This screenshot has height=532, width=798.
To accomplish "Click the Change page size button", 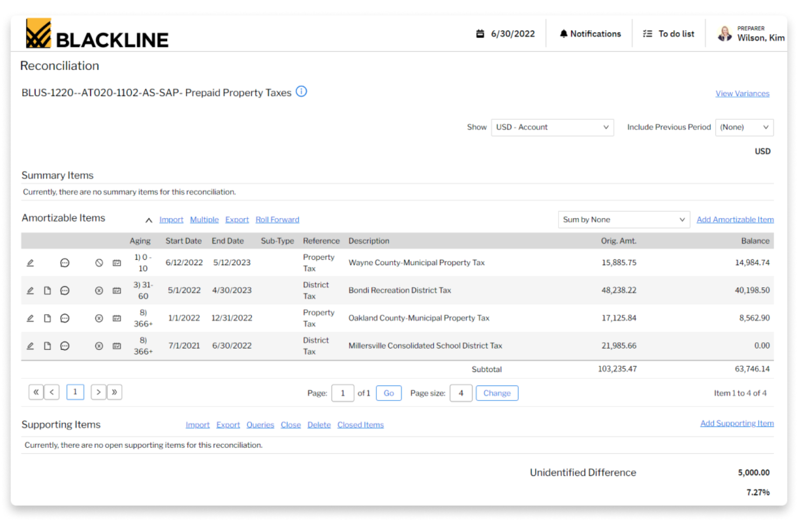I will point(497,393).
